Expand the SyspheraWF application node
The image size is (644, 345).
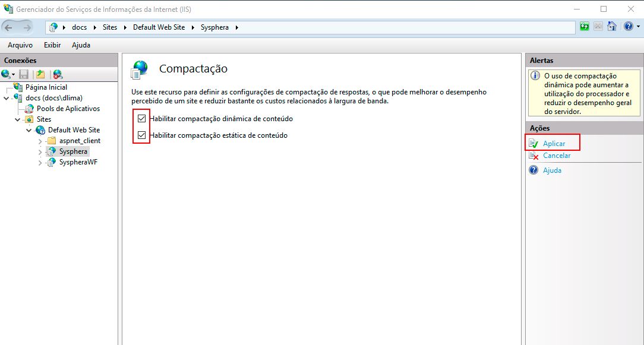(40, 163)
